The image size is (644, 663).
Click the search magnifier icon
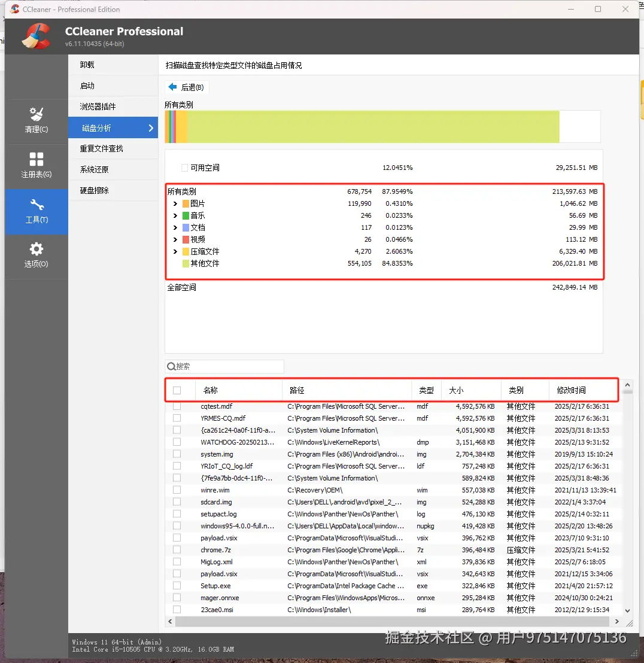171,366
